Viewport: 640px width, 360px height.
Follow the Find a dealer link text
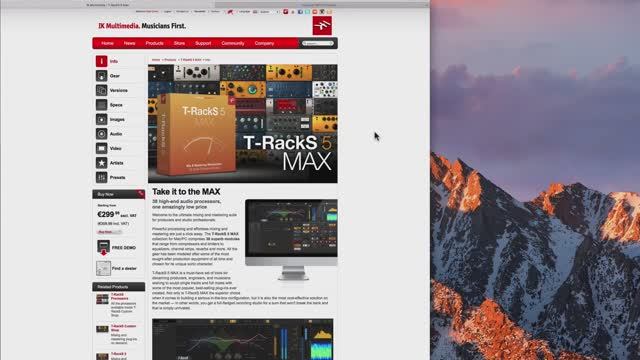(x=124, y=269)
